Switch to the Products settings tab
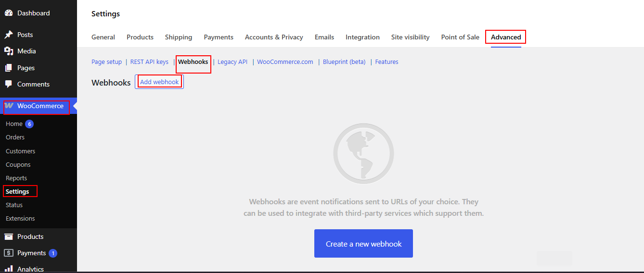 [140, 37]
